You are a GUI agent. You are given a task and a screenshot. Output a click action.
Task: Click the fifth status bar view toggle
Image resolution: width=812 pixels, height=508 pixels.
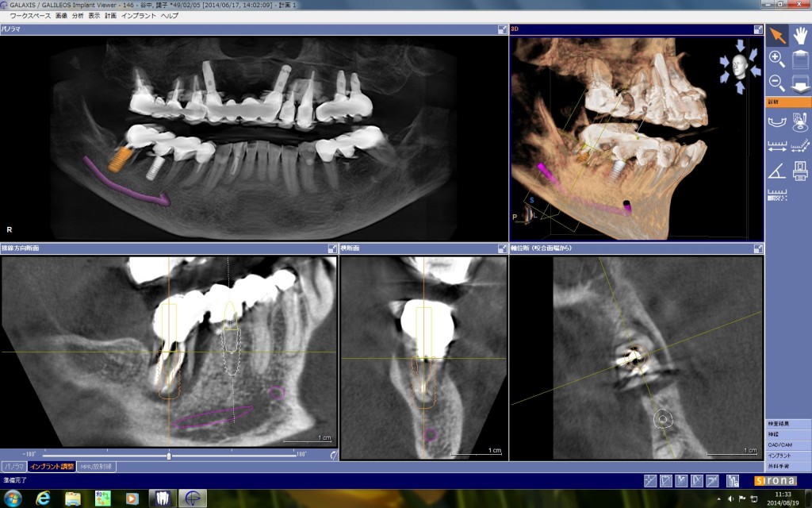pos(713,481)
